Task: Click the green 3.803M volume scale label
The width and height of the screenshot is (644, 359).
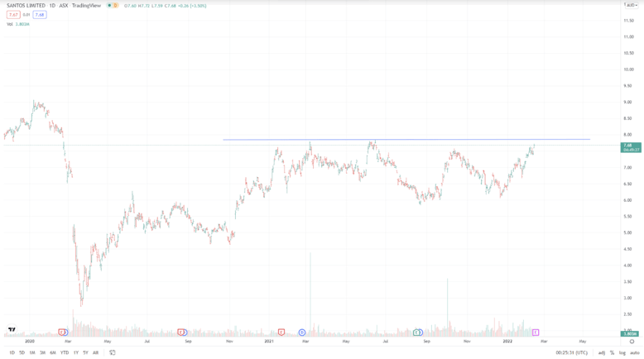Action: click(631, 333)
